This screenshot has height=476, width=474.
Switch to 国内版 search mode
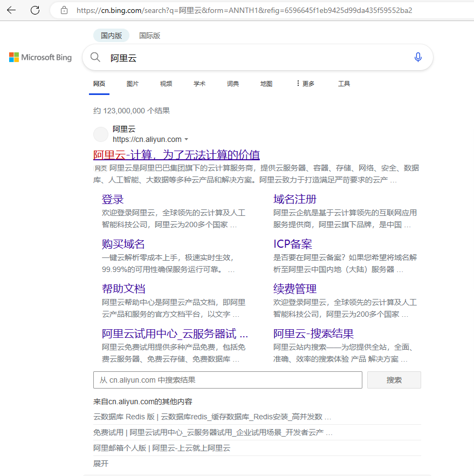point(111,36)
